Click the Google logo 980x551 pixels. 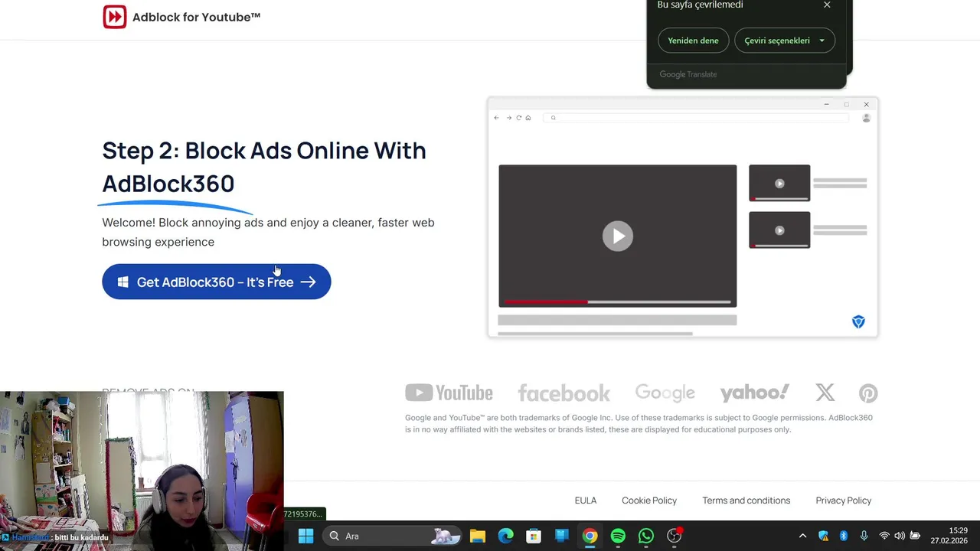[x=665, y=393]
